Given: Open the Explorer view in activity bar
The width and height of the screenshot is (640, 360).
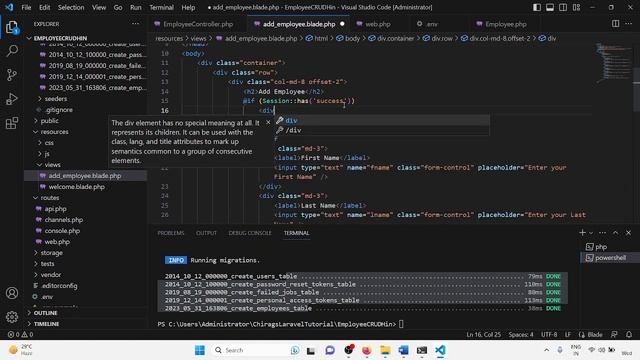Looking at the screenshot, I should point(12,27).
